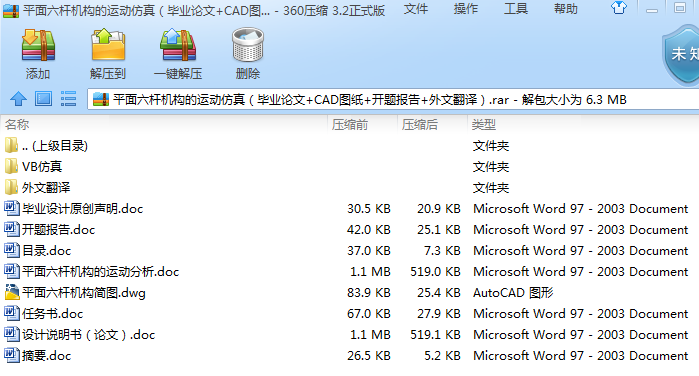The image size is (699, 376).
Task: Click Word icon of 开题报告.doc
Action: coord(12,229)
